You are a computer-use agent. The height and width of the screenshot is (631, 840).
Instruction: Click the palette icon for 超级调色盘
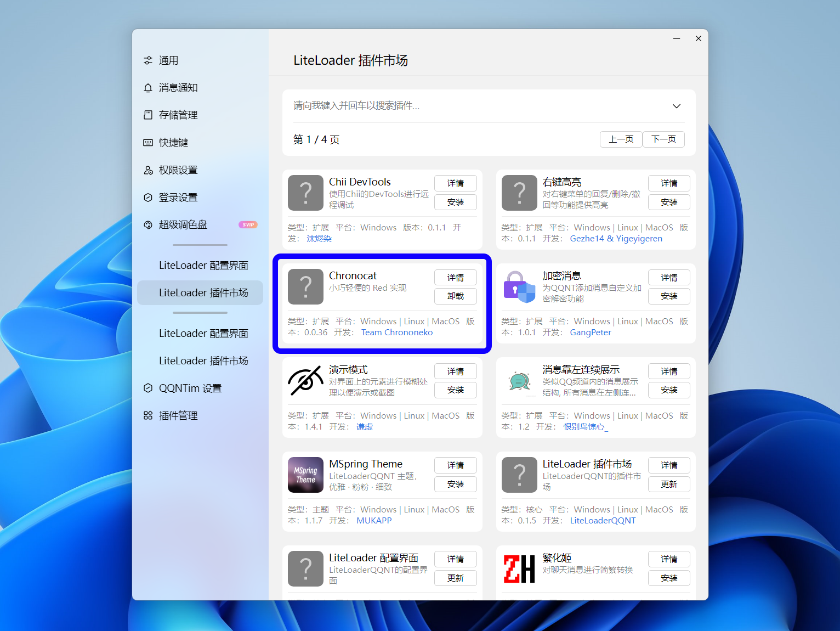[x=148, y=225]
